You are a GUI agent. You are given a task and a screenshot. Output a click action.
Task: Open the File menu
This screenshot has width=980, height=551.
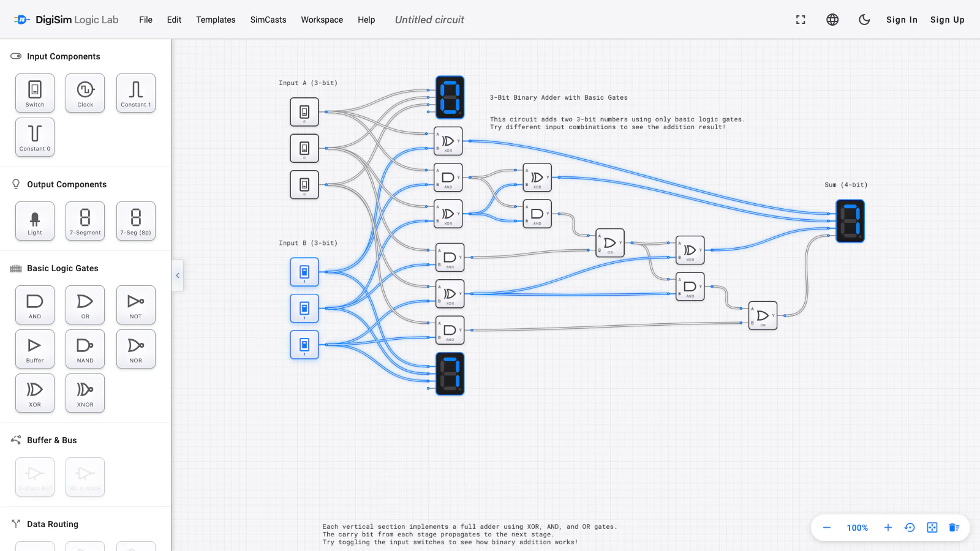coord(146,20)
